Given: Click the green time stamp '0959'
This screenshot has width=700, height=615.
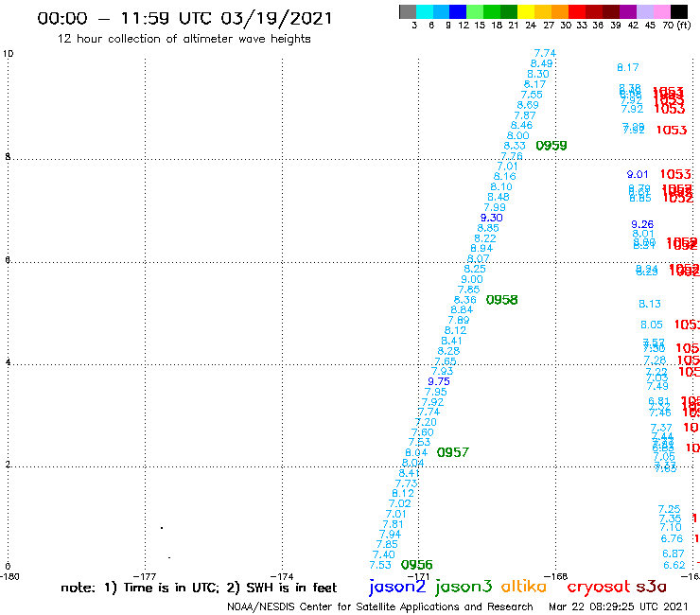Looking at the screenshot, I should [x=551, y=146].
